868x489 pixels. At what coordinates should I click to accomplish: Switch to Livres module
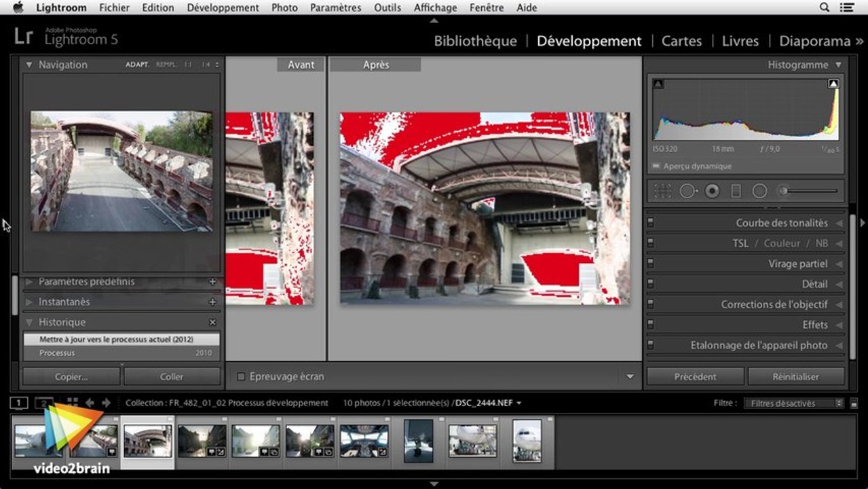pos(740,41)
